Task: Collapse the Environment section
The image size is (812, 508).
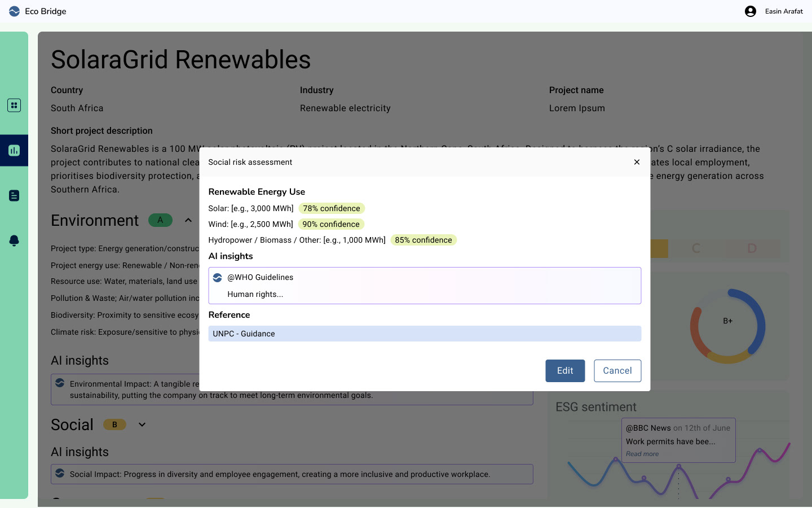Action: pyautogui.click(x=188, y=220)
